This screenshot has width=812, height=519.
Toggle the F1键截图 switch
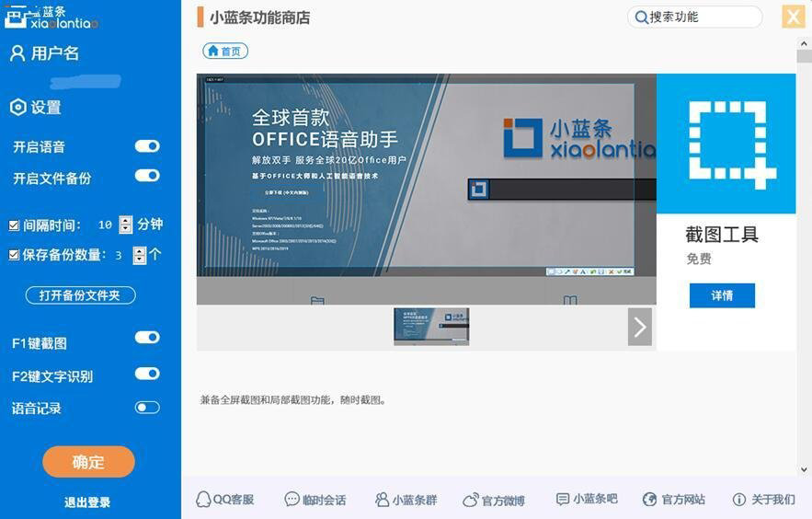point(147,337)
